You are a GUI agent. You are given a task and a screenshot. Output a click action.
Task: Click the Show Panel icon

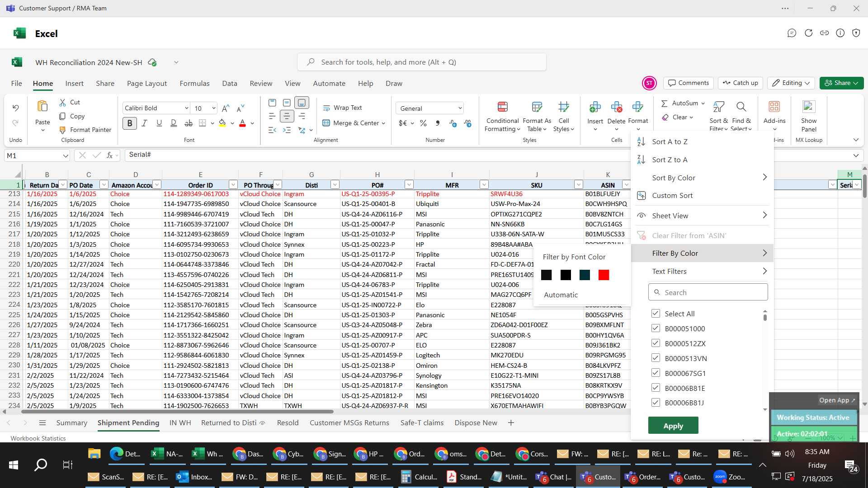click(x=809, y=107)
